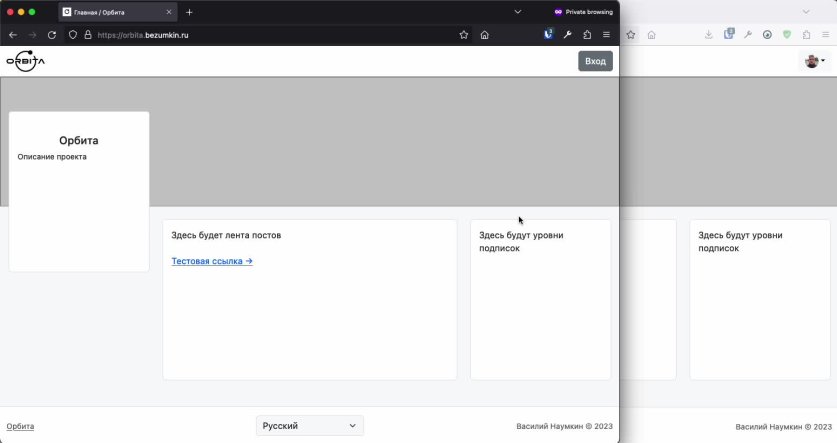Close the Главная / Орбита tab
Image resolution: width=837 pixels, height=443 pixels.
coord(169,12)
